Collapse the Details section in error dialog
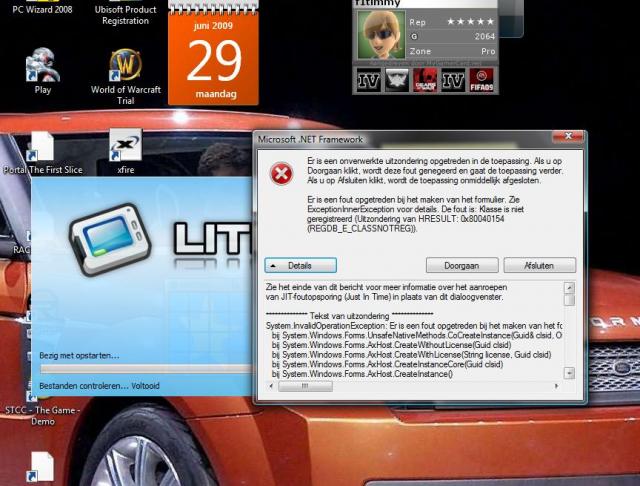Viewport: 640px width, 486px height. tap(300, 265)
